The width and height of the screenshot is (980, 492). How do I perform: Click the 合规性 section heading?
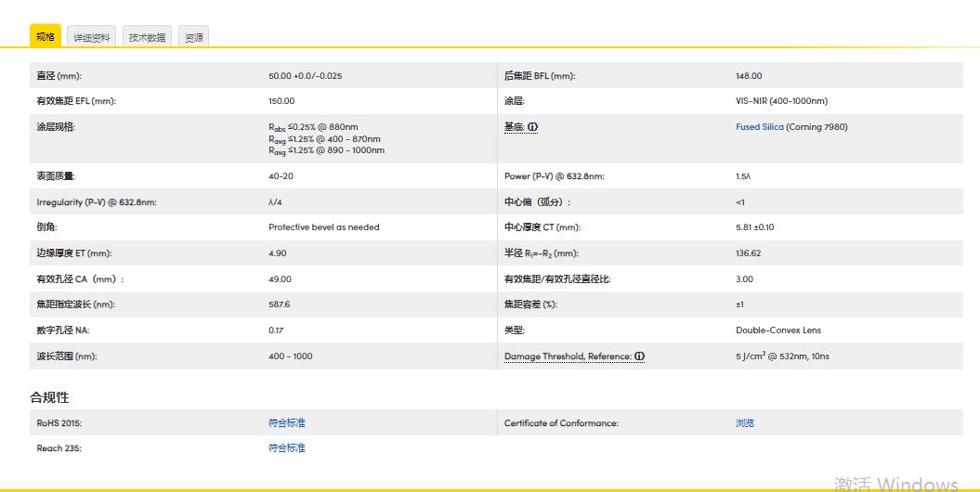(x=49, y=397)
